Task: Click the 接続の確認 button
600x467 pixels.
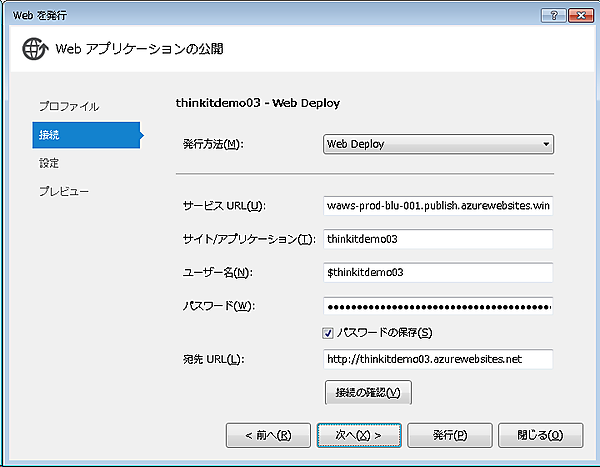Action: pyautogui.click(x=368, y=392)
